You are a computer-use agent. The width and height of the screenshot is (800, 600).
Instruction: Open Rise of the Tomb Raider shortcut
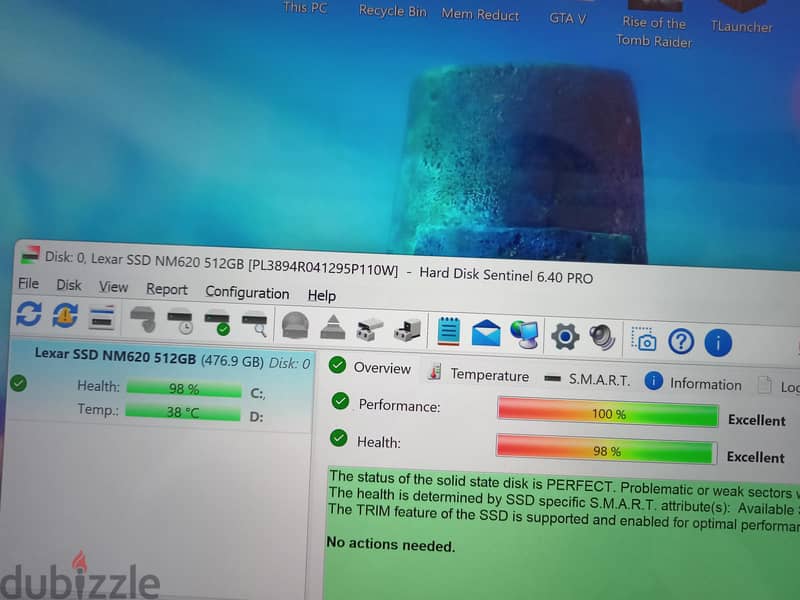click(654, 26)
